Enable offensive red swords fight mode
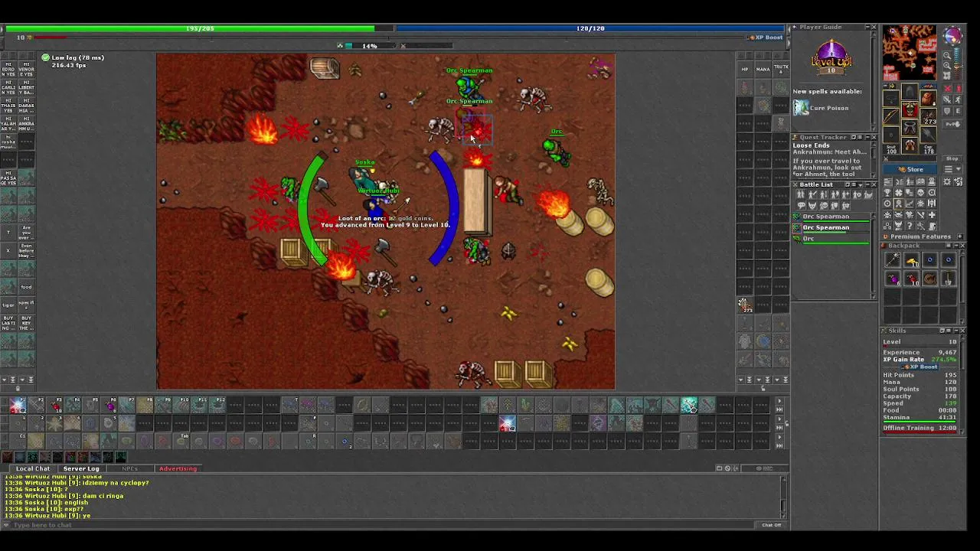The width and height of the screenshot is (980, 551). (x=947, y=88)
